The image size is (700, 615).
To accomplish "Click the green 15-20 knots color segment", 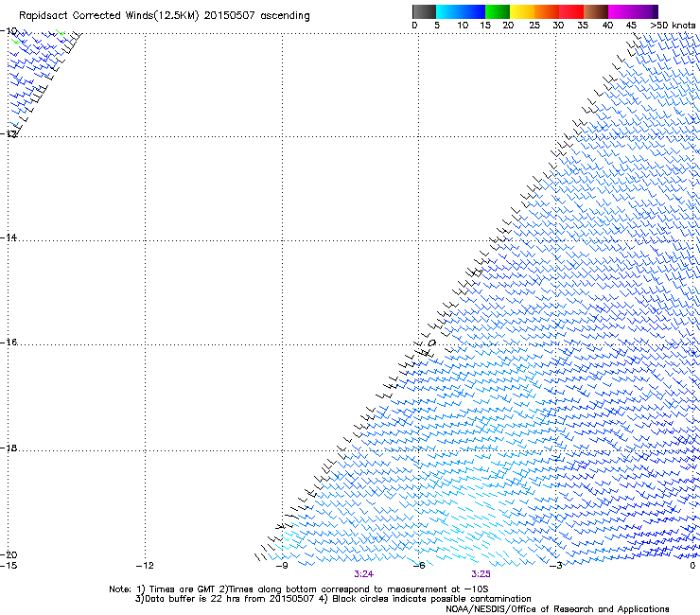I will point(498,11).
